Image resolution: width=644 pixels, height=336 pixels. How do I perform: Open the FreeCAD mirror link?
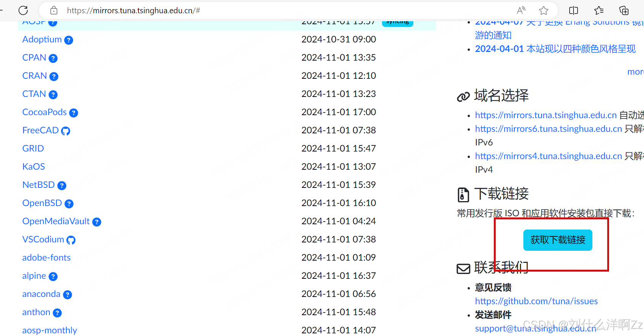click(41, 130)
